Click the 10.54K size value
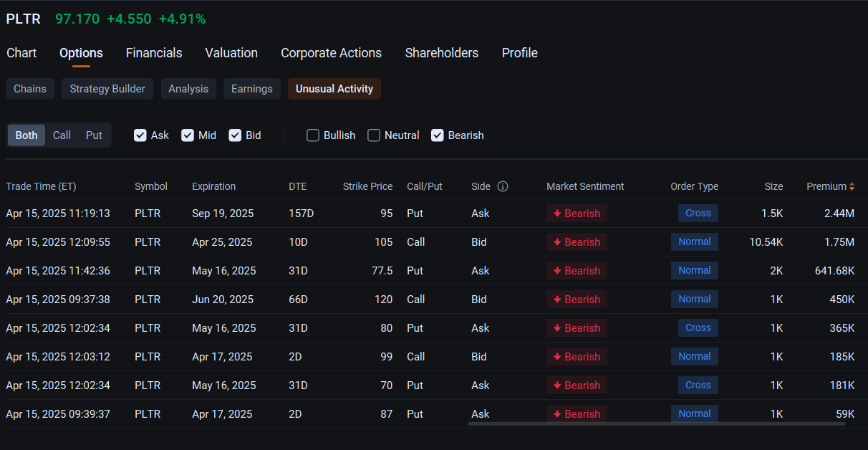The image size is (868, 450). click(x=766, y=242)
